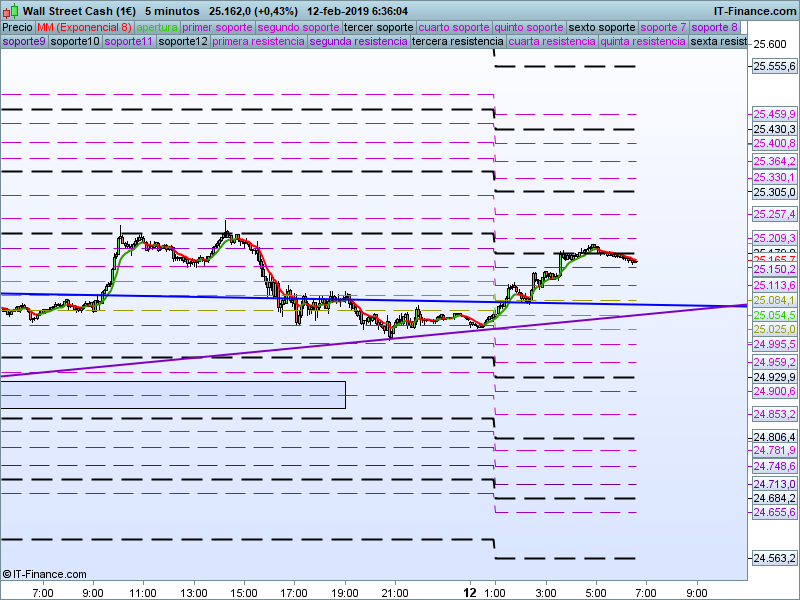Click the 24.995,5 price axis label

[774, 344]
